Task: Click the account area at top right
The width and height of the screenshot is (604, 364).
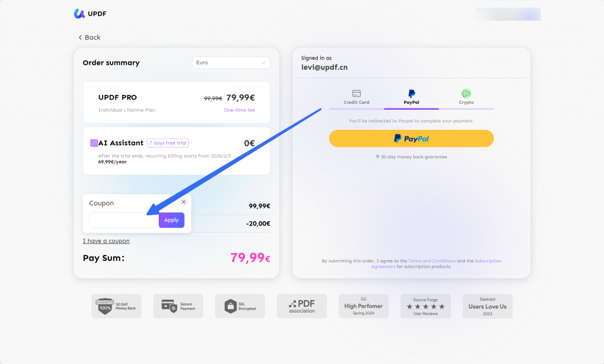Action: point(508,14)
